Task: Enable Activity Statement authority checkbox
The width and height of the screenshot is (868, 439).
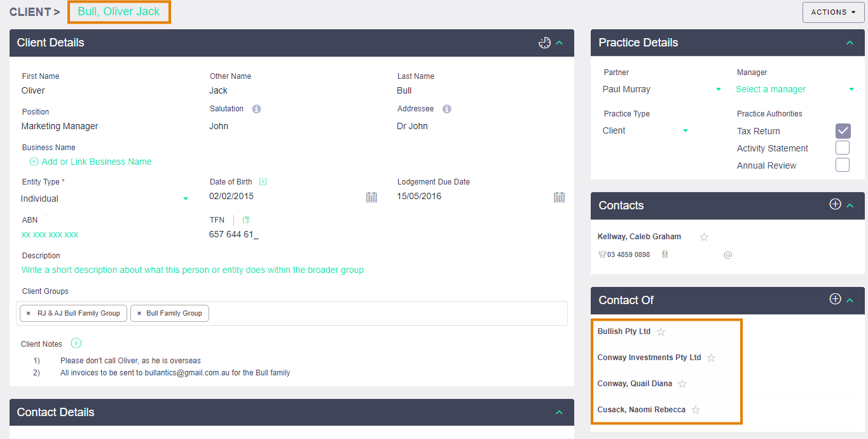Action: click(843, 148)
